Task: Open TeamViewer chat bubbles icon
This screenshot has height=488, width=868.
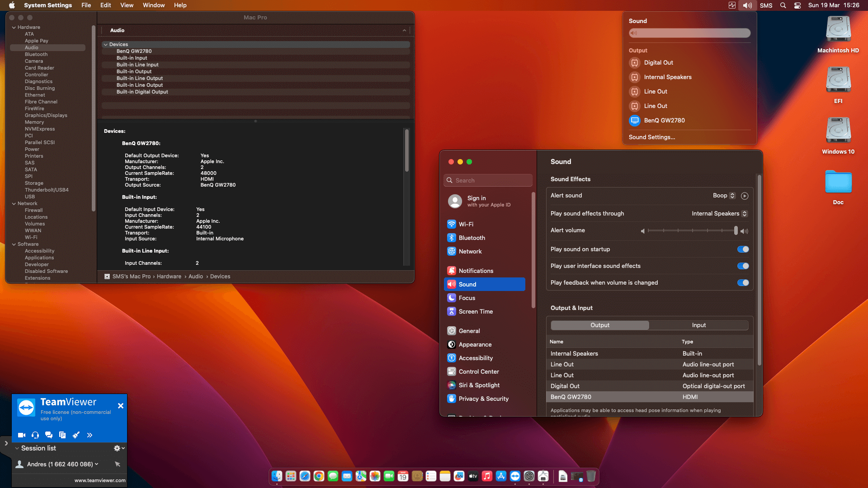Action: [49, 435]
